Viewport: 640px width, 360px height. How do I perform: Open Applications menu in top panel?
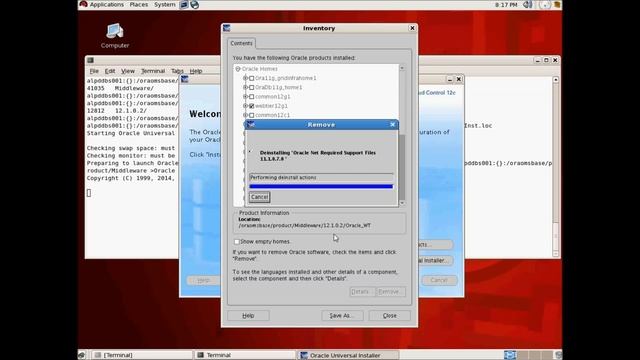pyautogui.click(x=107, y=4)
